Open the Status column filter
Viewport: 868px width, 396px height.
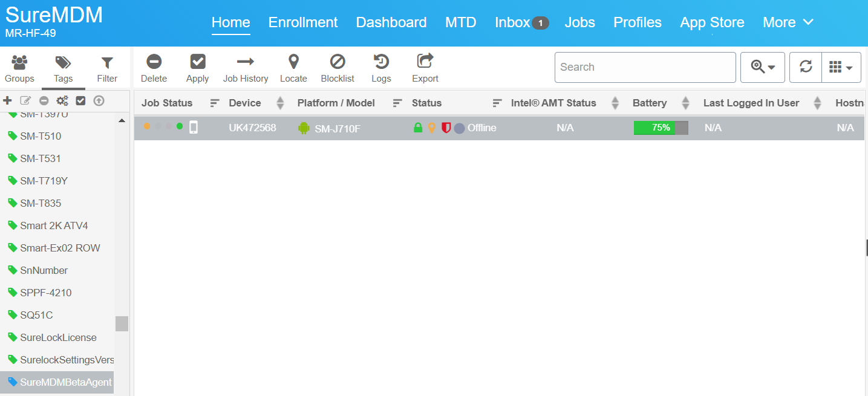coord(497,103)
